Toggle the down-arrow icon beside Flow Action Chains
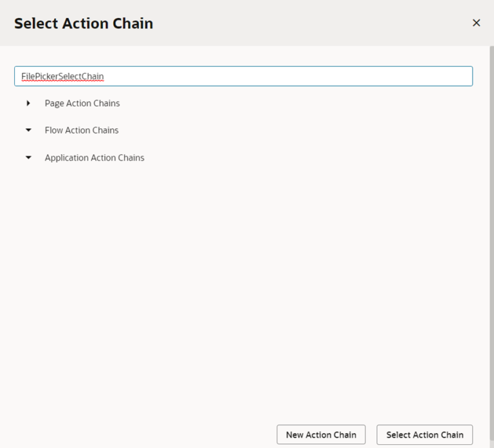 (28, 130)
